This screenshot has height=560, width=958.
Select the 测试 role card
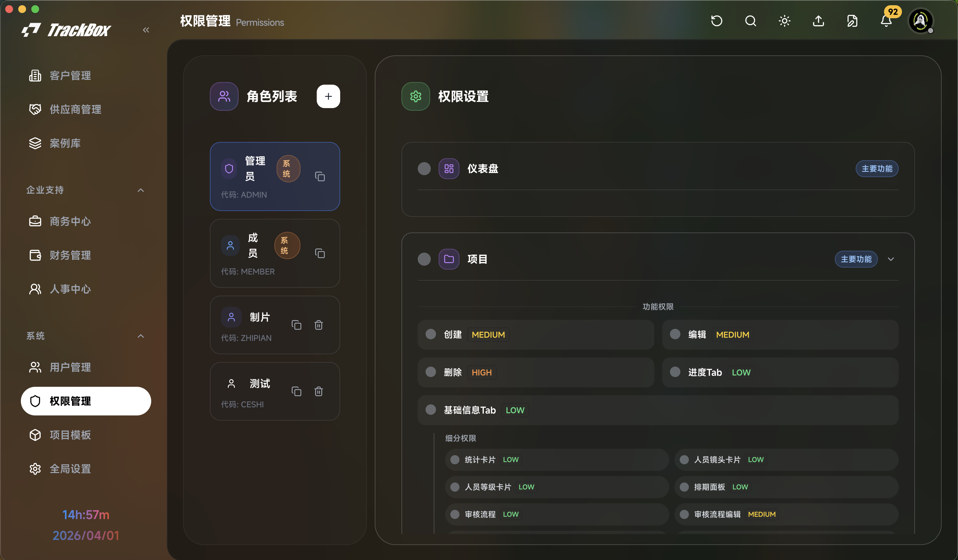tap(274, 391)
